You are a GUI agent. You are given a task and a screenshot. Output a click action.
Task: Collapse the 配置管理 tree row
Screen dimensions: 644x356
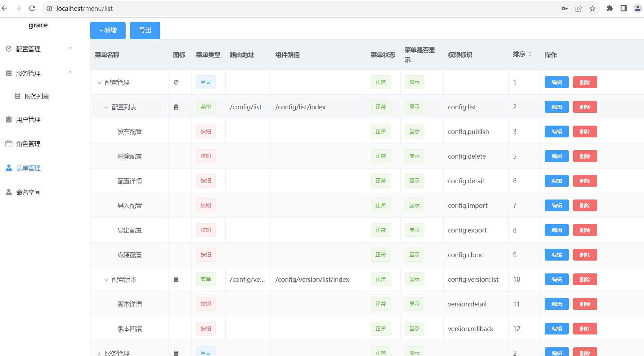click(x=99, y=83)
